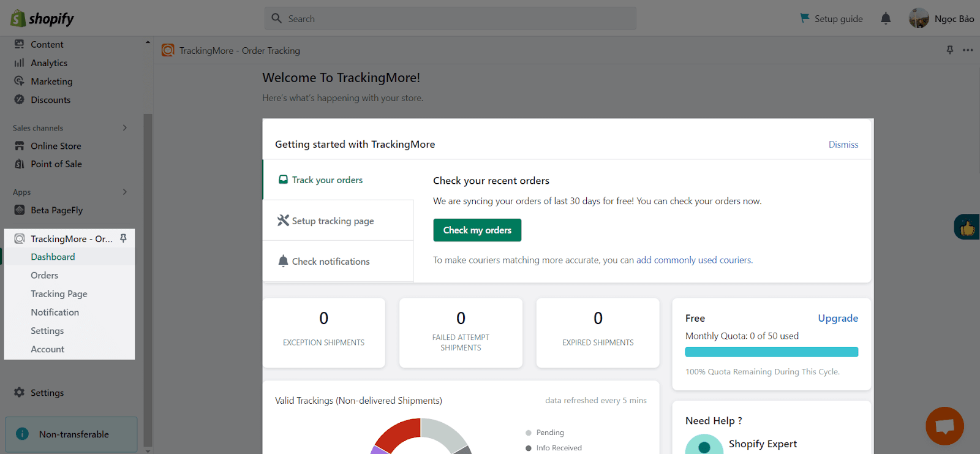980x454 pixels.
Task: Open the Setup guide flag icon
Action: click(x=805, y=18)
